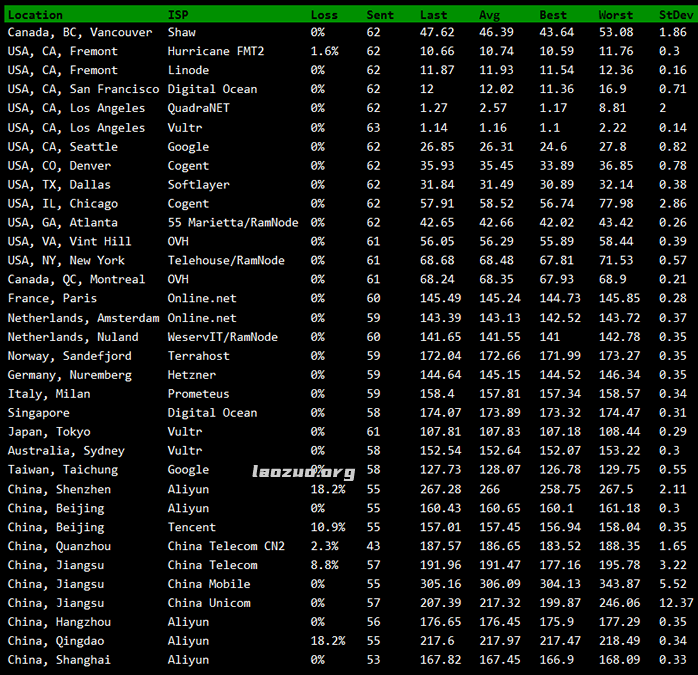Viewport: 698px width, 675px height.
Task: Select the Hurricane FMT2 ISP entry
Action: point(216,51)
